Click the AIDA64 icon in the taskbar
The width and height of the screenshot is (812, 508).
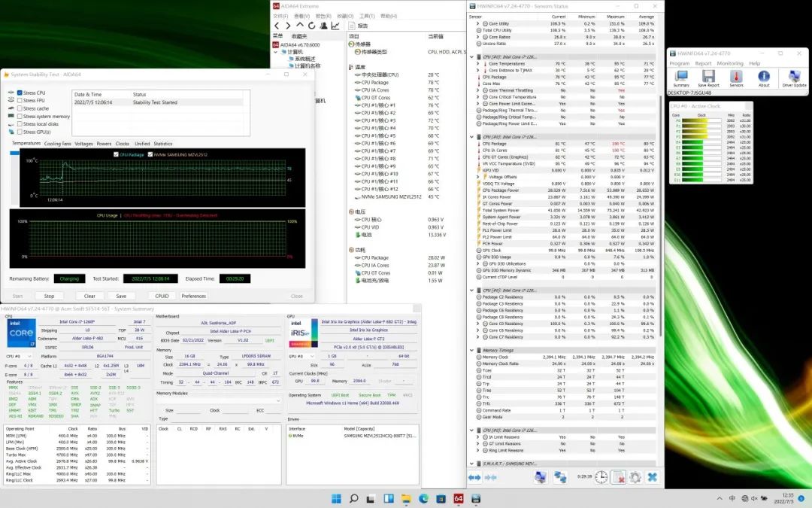pos(458,498)
